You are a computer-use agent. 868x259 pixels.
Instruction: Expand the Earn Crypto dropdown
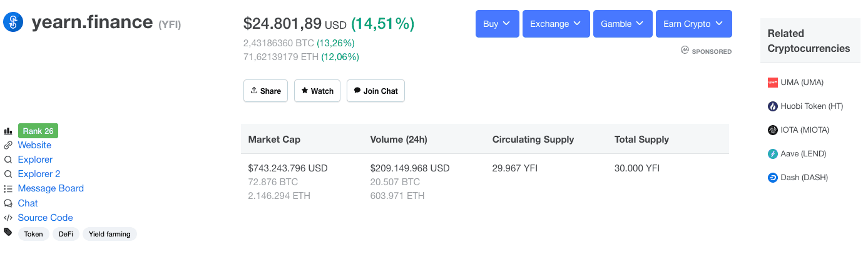(x=693, y=24)
